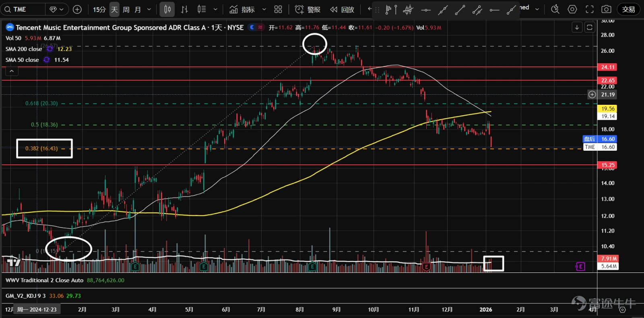The width and height of the screenshot is (644, 318).
Task: Select the SMA 200 close legend
Action: (x=24, y=49)
